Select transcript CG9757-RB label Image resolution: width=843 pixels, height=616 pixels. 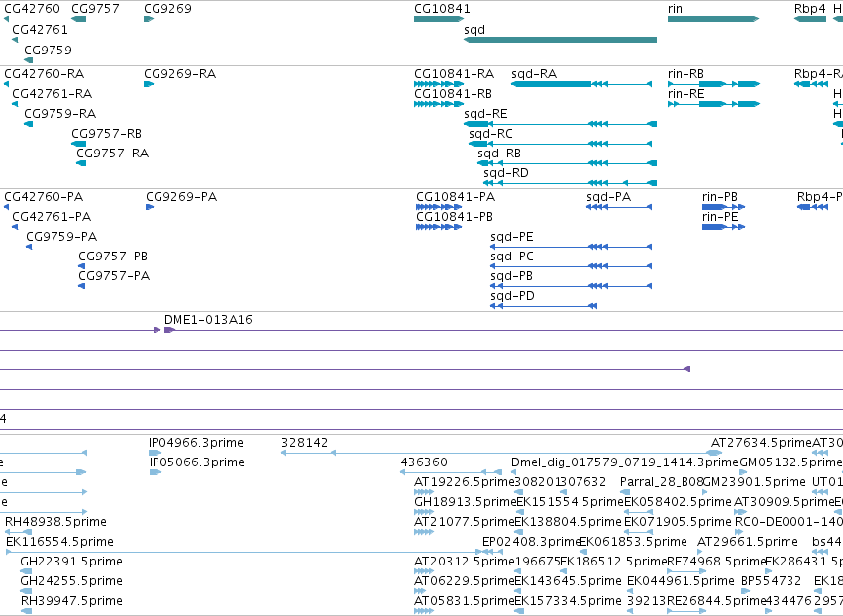(106, 134)
